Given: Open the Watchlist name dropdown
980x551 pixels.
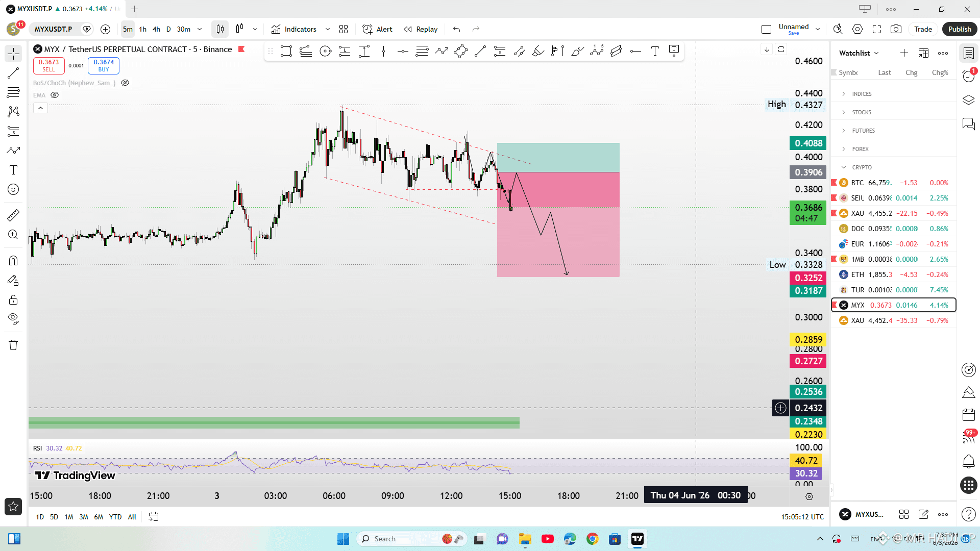Looking at the screenshot, I should pyautogui.click(x=859, y=53).
